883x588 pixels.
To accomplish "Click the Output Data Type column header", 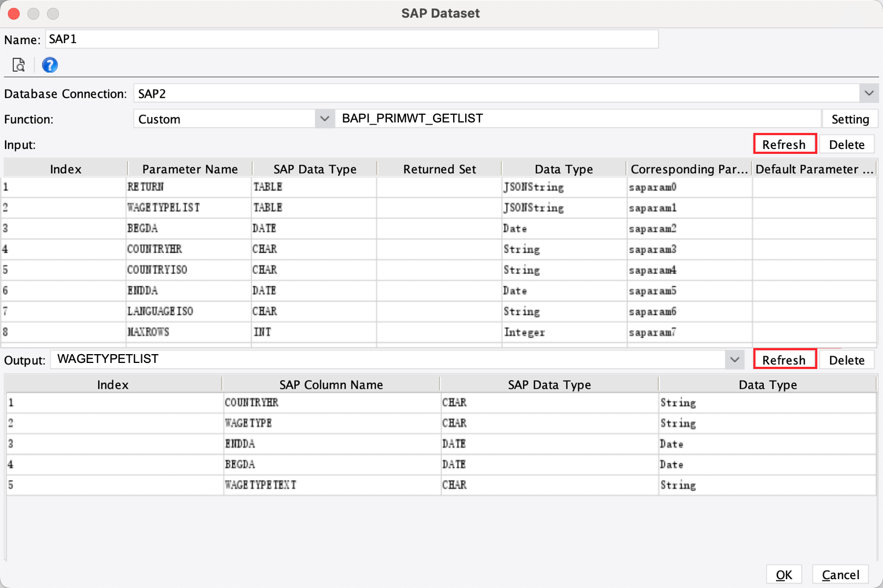I will click(x=768, y=384).
